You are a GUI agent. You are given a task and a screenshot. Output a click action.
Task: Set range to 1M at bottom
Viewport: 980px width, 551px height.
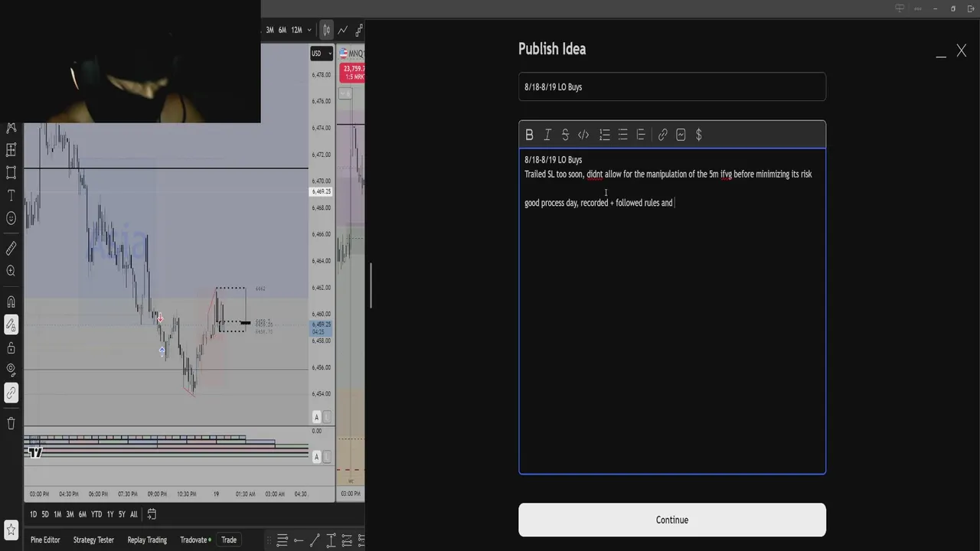(x=57, y=514)
